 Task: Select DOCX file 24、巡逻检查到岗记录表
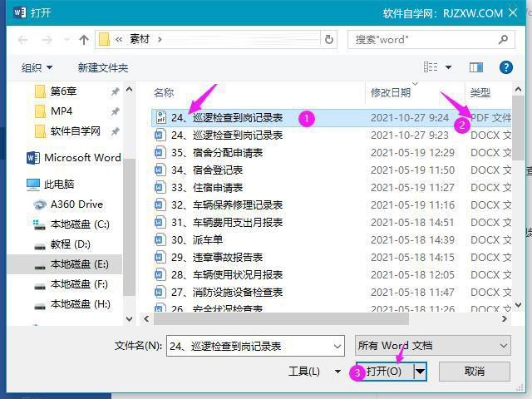click(331, 135)
